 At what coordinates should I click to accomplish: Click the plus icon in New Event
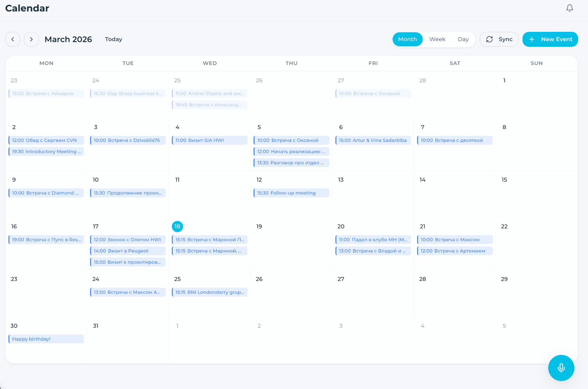pos(532,39)
